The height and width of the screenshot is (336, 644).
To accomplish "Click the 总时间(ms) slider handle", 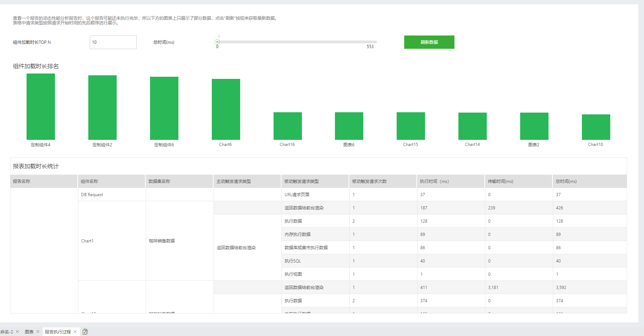I will coord(217,42).
